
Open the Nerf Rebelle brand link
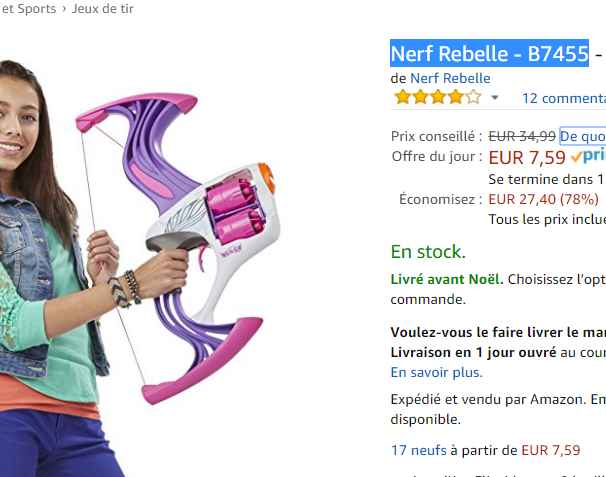450,78
